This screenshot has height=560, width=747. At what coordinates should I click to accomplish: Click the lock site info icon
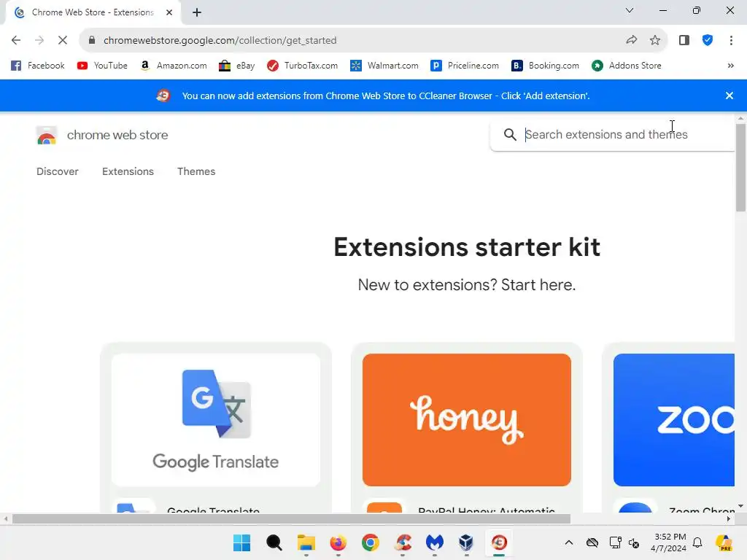tap(92, 41)
